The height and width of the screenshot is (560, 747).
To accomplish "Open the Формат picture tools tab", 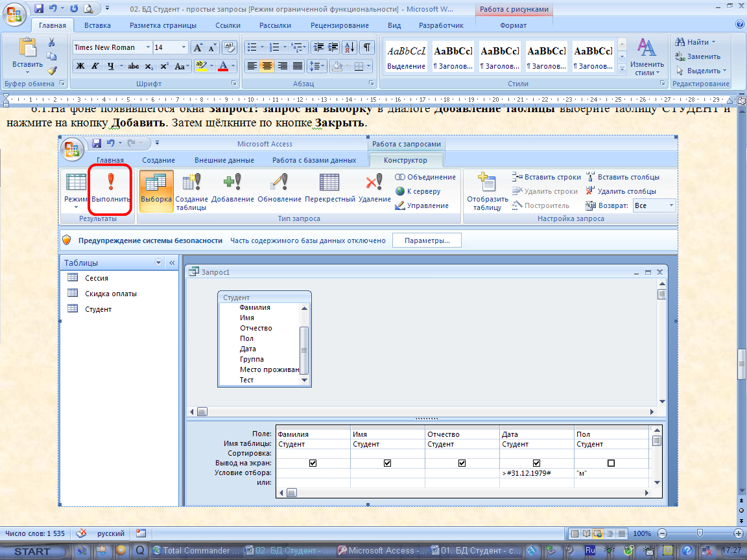I will click(513, 25).
